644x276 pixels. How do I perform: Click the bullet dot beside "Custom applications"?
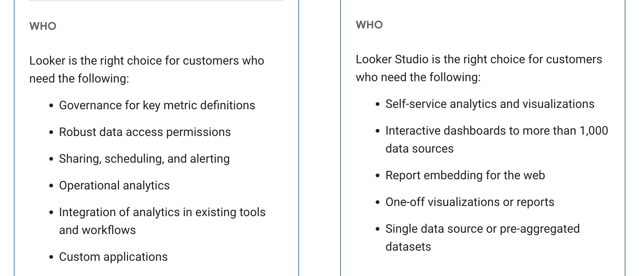click(x=51, y=257)
